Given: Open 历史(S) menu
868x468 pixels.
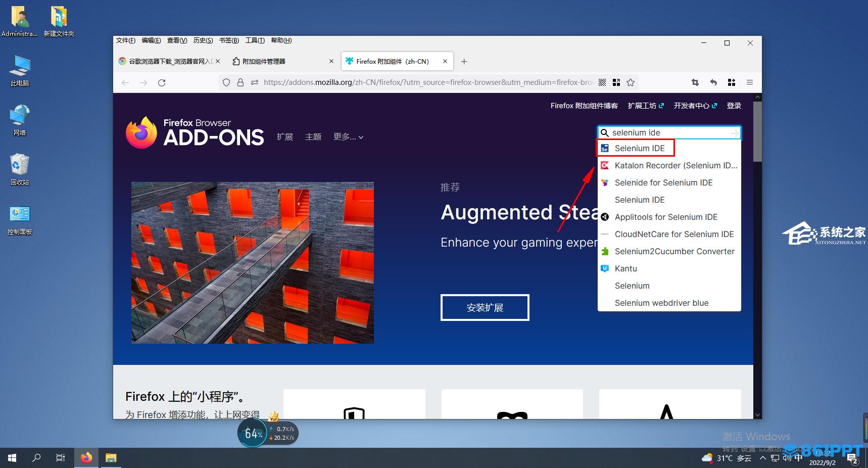Looking at the screenshot, I should 203,40.
